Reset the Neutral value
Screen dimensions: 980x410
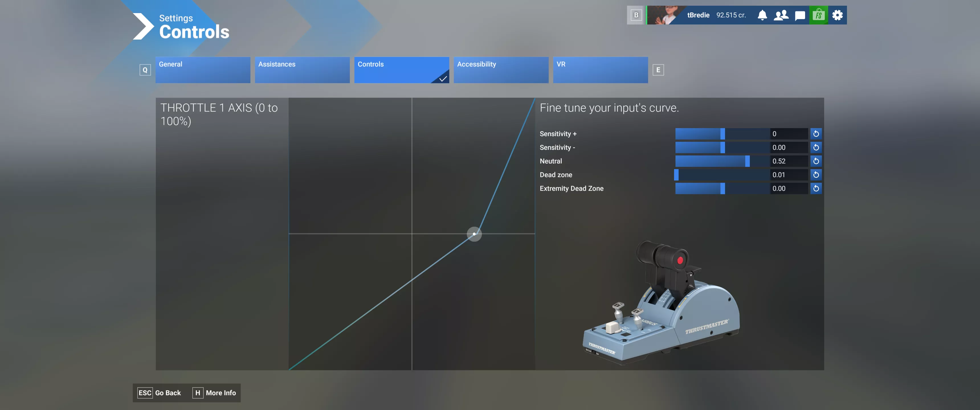click(x=816, y=161)
